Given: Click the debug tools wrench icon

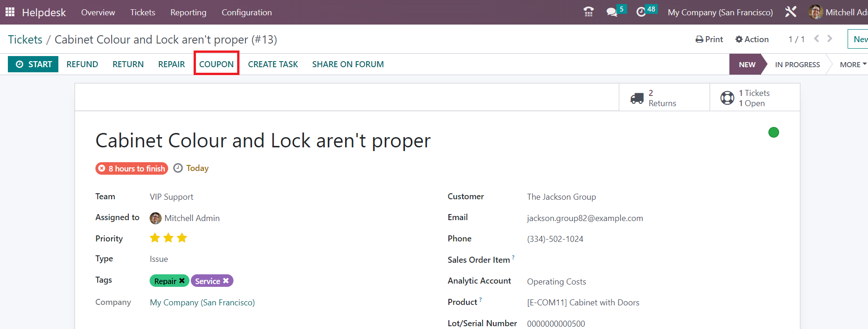Looking at the screenshot, I should [791, 12].
